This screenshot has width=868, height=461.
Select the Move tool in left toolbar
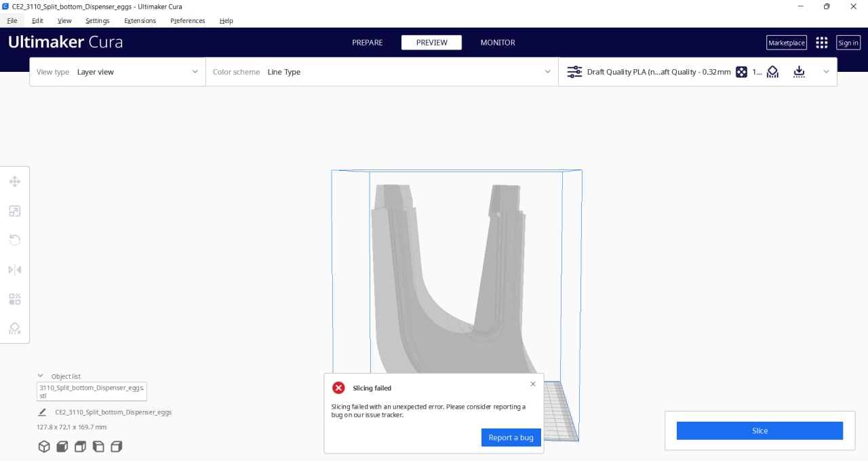point(14,182)
